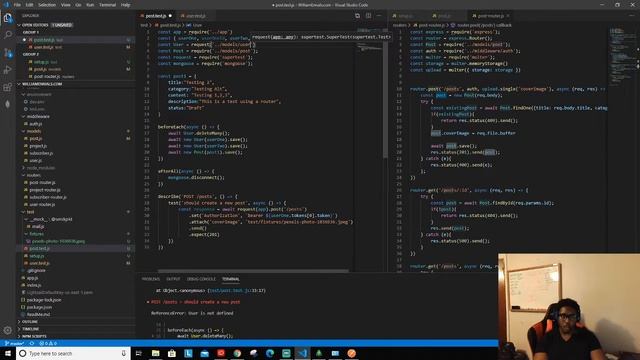Open the Terminal menu

tap(107, 5)
